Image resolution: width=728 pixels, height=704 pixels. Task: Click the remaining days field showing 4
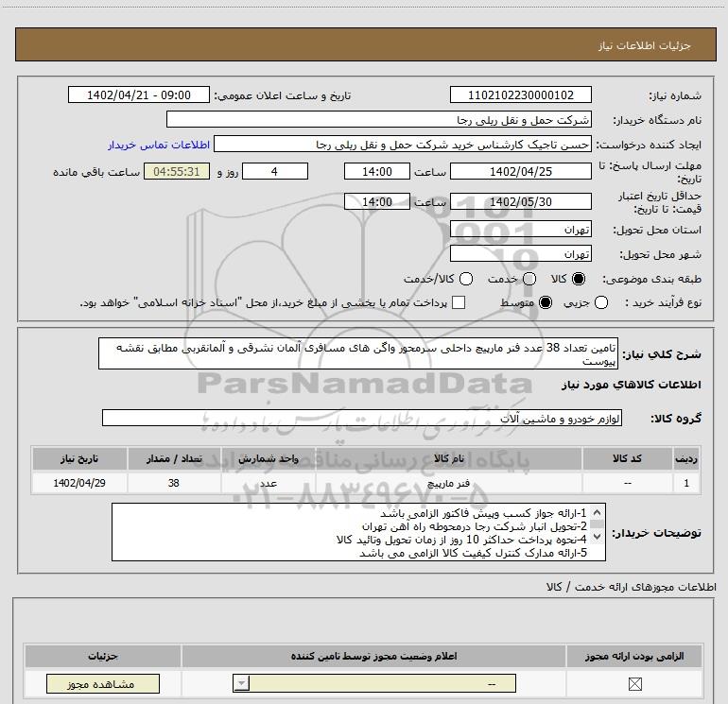275,171
